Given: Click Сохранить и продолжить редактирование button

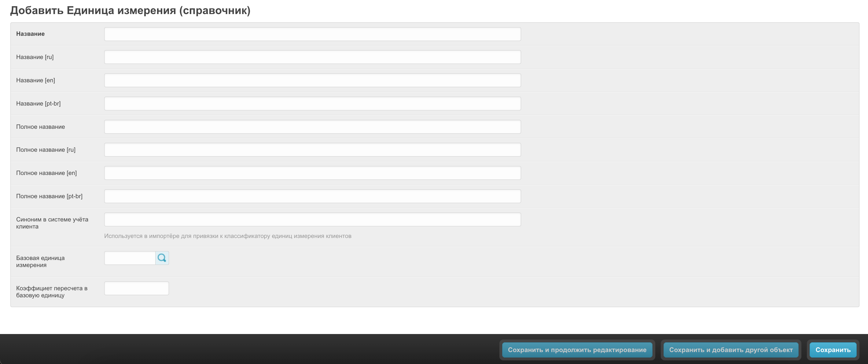Looking at the screenshot, I should (x=577, y=350).
